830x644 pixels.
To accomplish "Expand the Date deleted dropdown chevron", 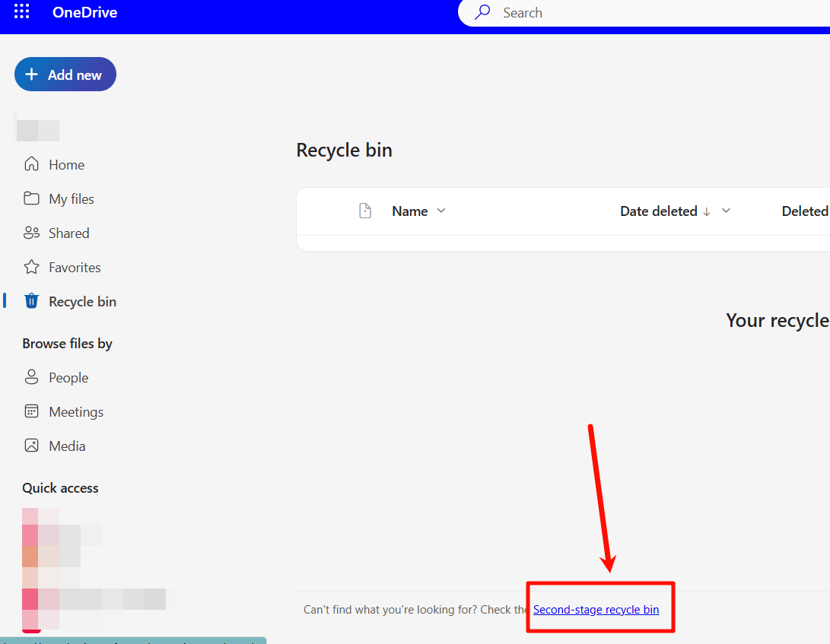I will click(x=726, y=211).
